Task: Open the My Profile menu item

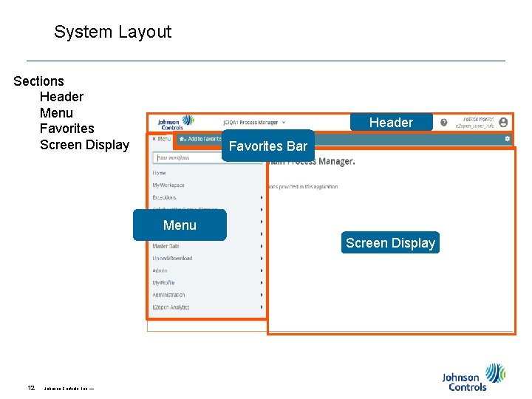Action: point(163,282)
